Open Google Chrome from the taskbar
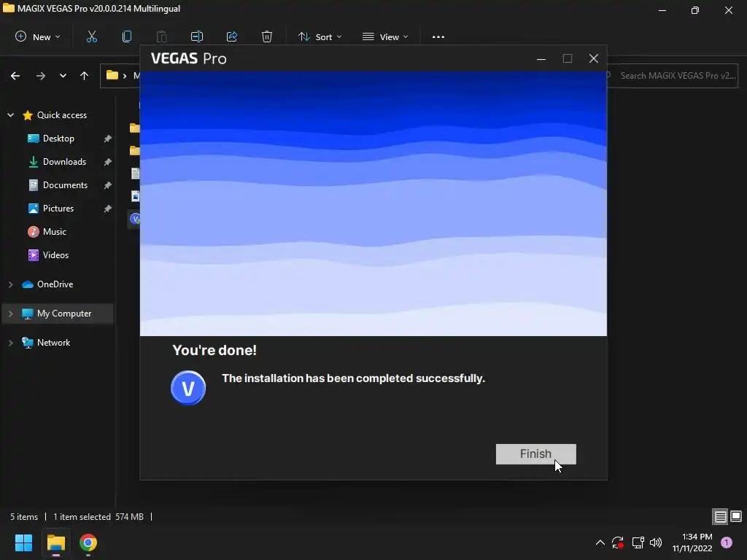The image size is (747, 560). point(88,542)
